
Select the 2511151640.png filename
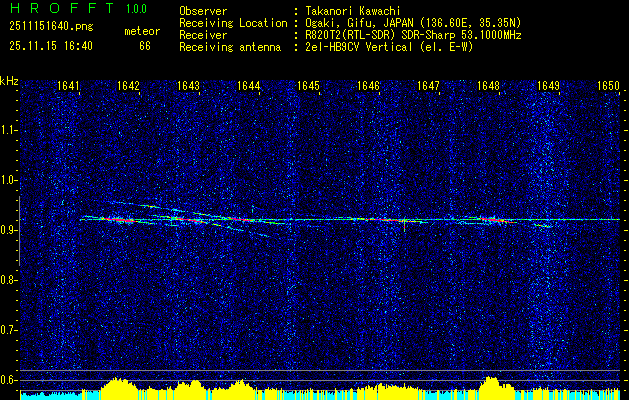tap(49, 26)
